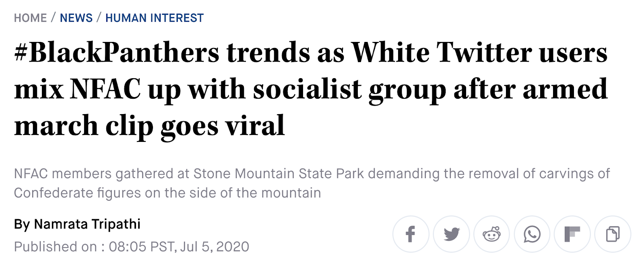Click the #BlackPanthers hashtag in headline
This screenshot has height=264, width=644.
coord(117,53)
